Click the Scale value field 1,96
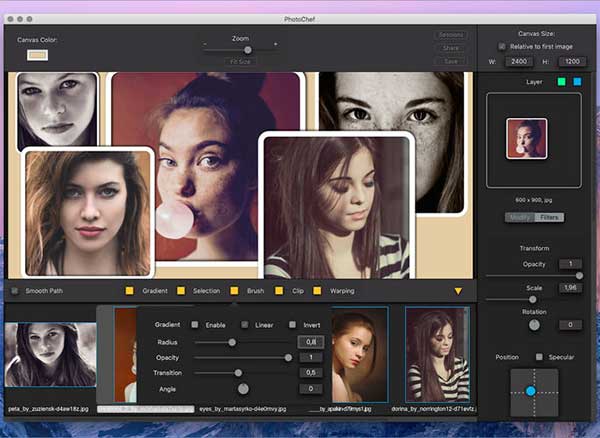The width and height of the screenshot is (600, 438). tap(571, 288)
